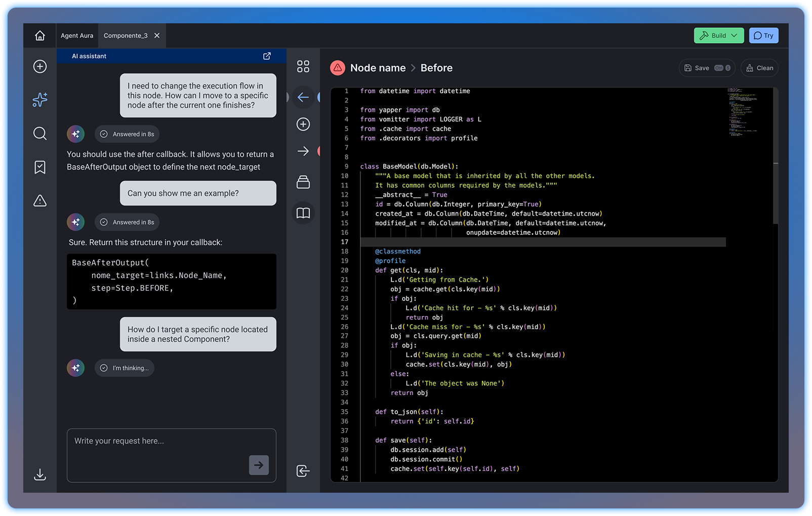The image size is (812, 516).
Task: Select the forward arrow node step
Action: coord(303,151)
